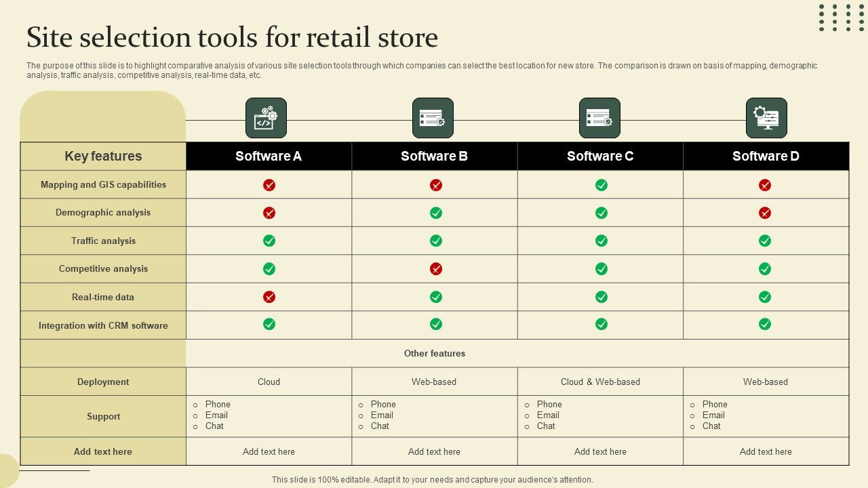The image size is (868, 488).
Task: Click the slide title Site selection tools
Action: [233, 38]
